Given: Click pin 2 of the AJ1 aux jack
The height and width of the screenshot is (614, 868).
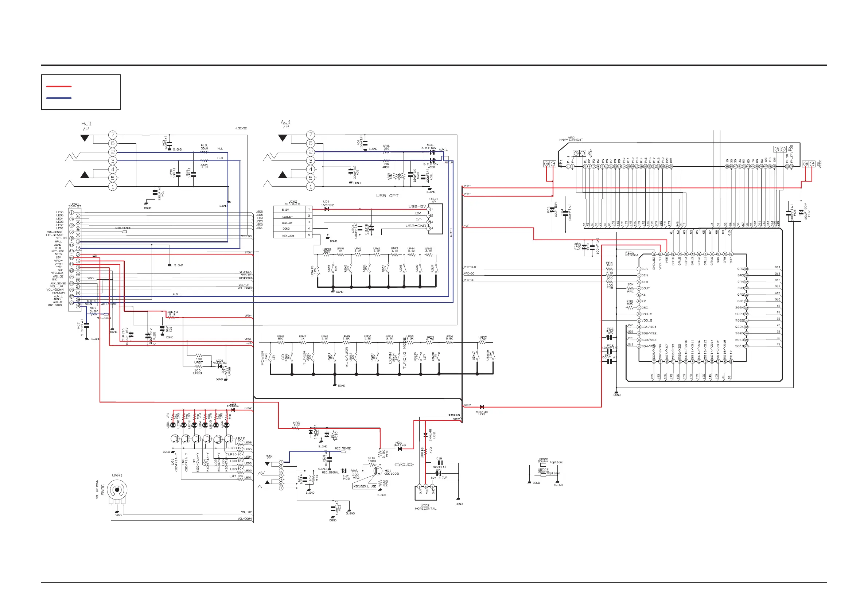Looking at the screenshot, I should pyautogui.click(x=310, y=152).
